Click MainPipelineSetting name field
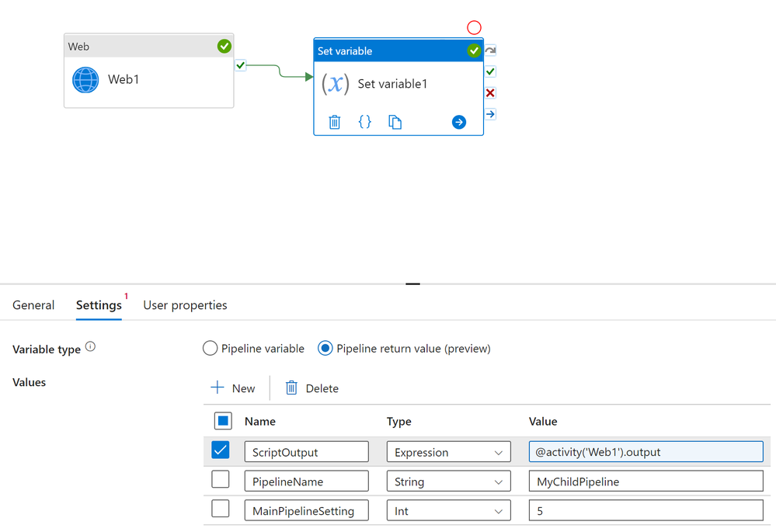This screenshot has width=776, height=532. click(x=306, y=510)
